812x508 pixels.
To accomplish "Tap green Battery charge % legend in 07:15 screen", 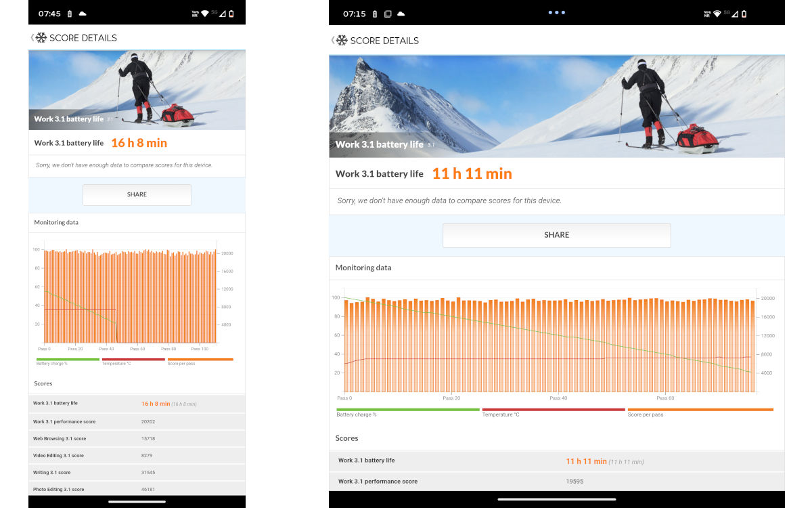I will click(408, 412).
